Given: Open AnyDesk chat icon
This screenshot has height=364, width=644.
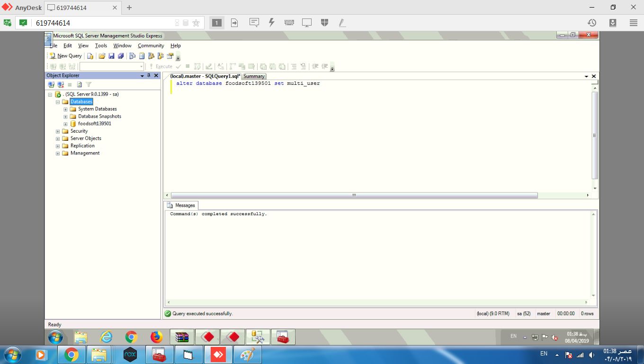Looking at the screenshot, I should click(x=254, y=23).
